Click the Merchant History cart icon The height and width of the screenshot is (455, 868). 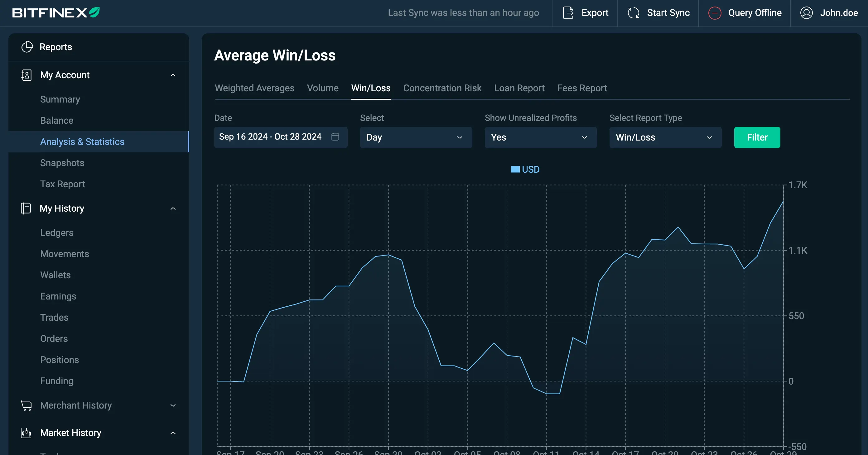pos(26,405)
